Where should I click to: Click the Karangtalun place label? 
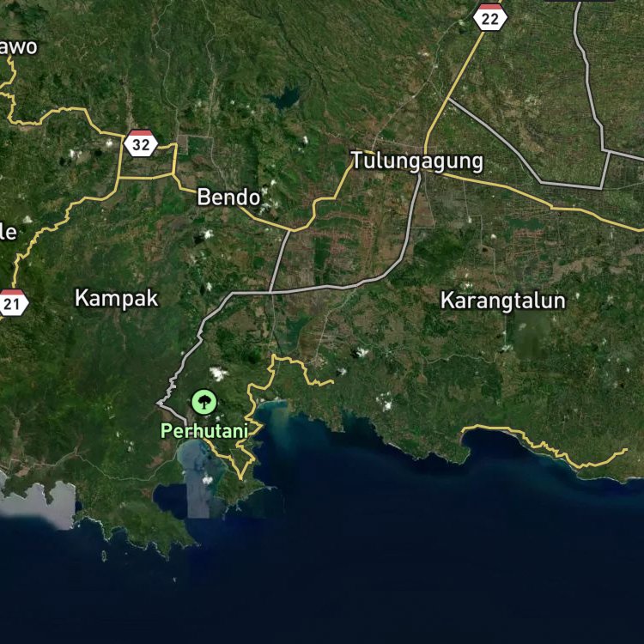point(502,301)
